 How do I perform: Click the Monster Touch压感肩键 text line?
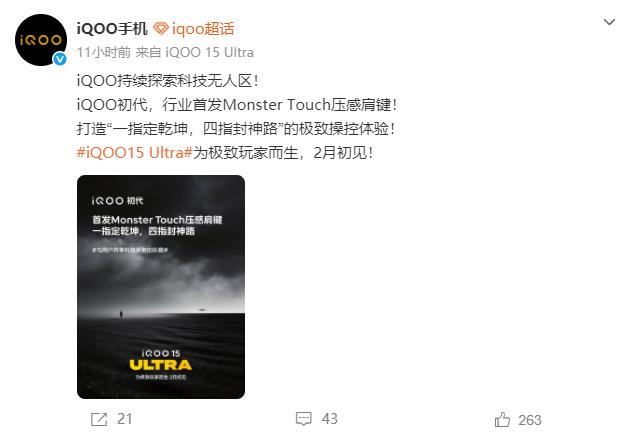237,105
